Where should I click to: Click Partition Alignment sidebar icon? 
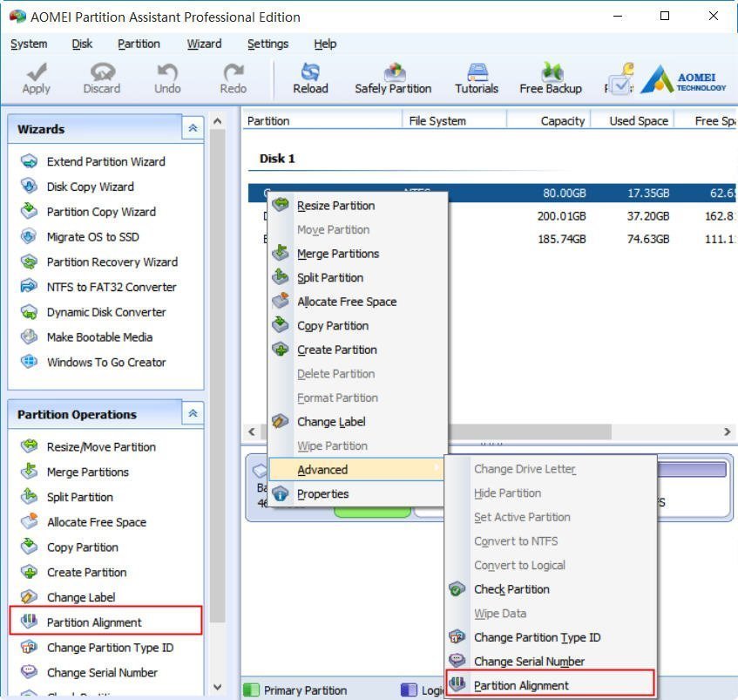29,622
